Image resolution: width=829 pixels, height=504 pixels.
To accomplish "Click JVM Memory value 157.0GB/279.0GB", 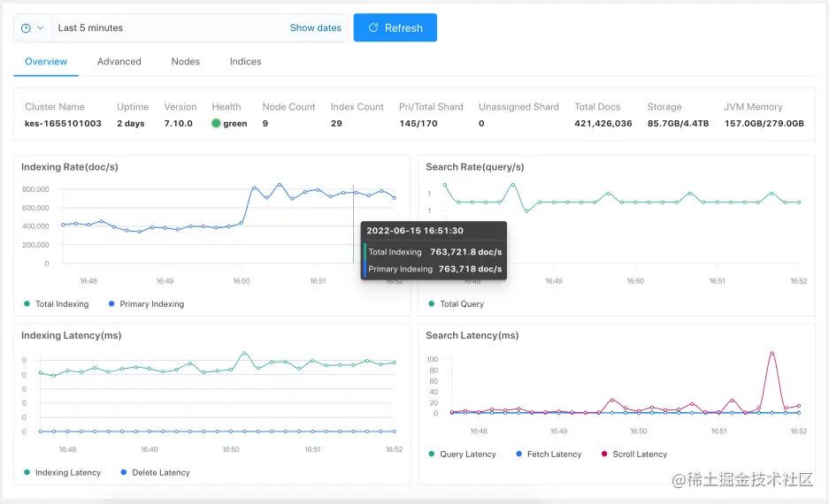I will click(764, 124).
